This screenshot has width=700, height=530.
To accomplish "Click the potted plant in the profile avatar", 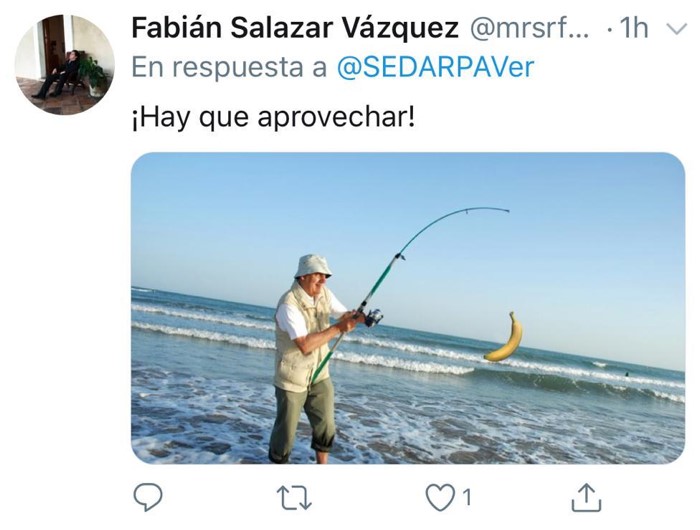I will point(95,77).
